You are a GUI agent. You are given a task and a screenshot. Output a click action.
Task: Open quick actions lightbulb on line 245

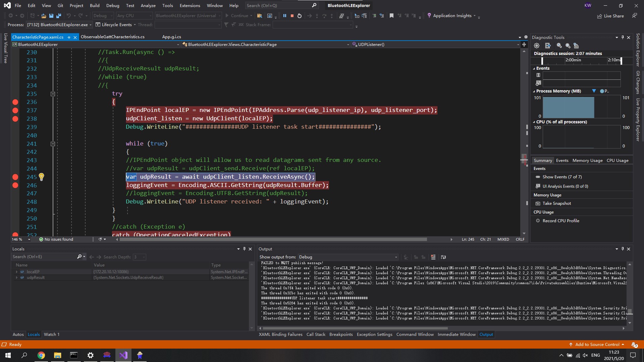click(41, 177)
